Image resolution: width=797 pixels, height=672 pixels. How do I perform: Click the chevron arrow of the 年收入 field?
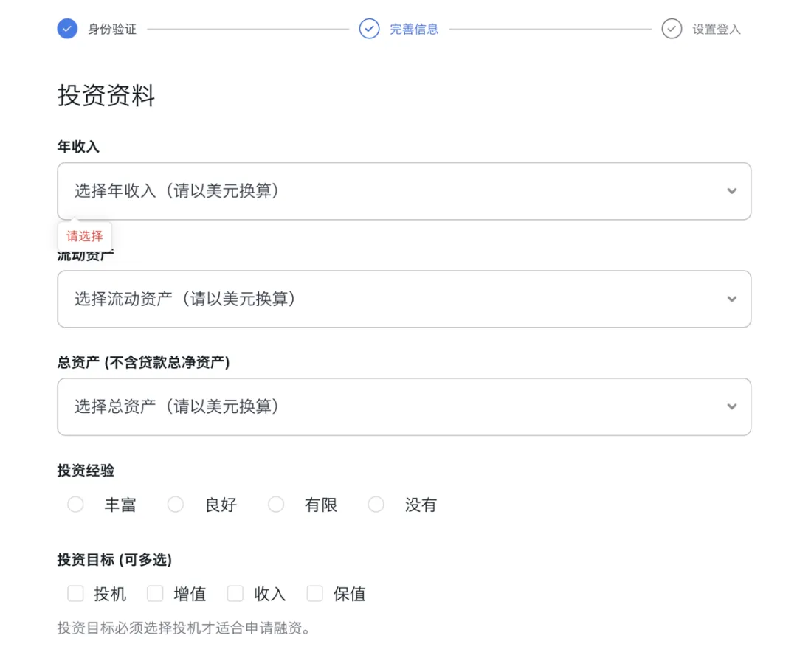tap(731, 191)
